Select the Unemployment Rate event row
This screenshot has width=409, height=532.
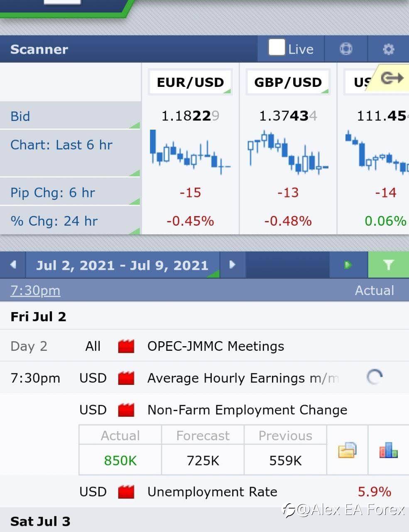[212, 492]
